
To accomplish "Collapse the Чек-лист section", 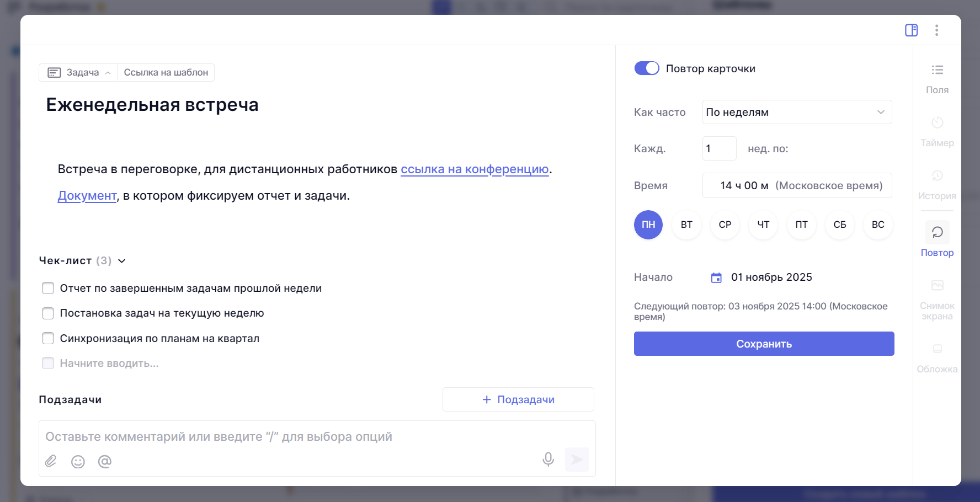I will [x=122, y=260].
